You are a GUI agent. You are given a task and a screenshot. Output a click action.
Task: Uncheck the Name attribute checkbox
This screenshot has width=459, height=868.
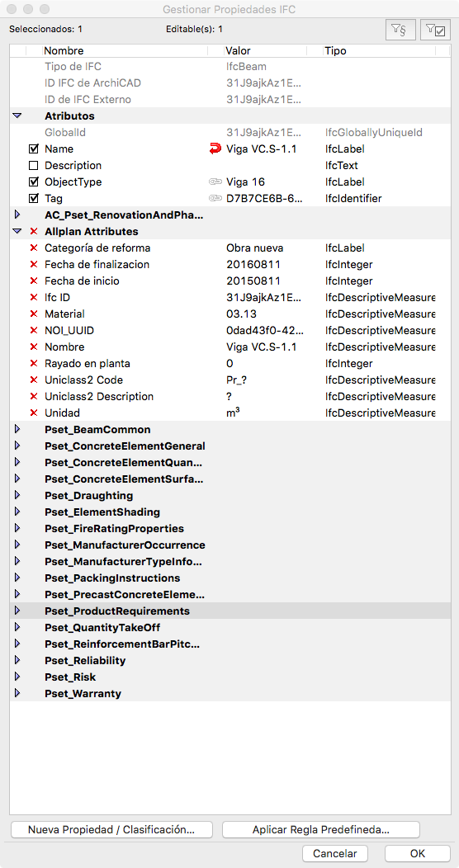34,149
